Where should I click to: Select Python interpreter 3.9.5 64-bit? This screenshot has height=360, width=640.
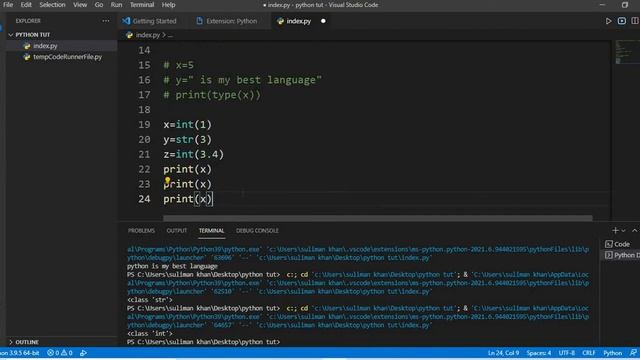click(x=20, y=353)
